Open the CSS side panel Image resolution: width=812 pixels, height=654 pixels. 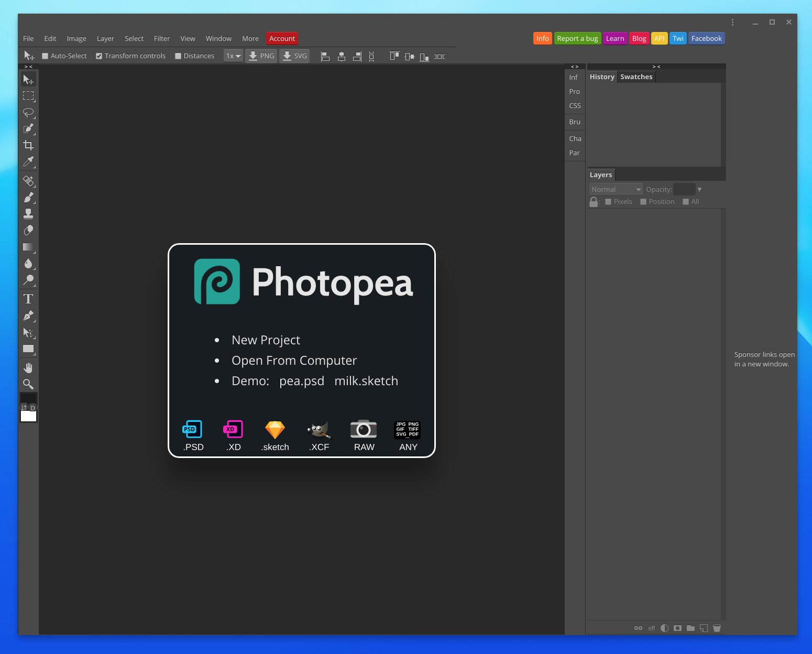click(x=575, y=105)
